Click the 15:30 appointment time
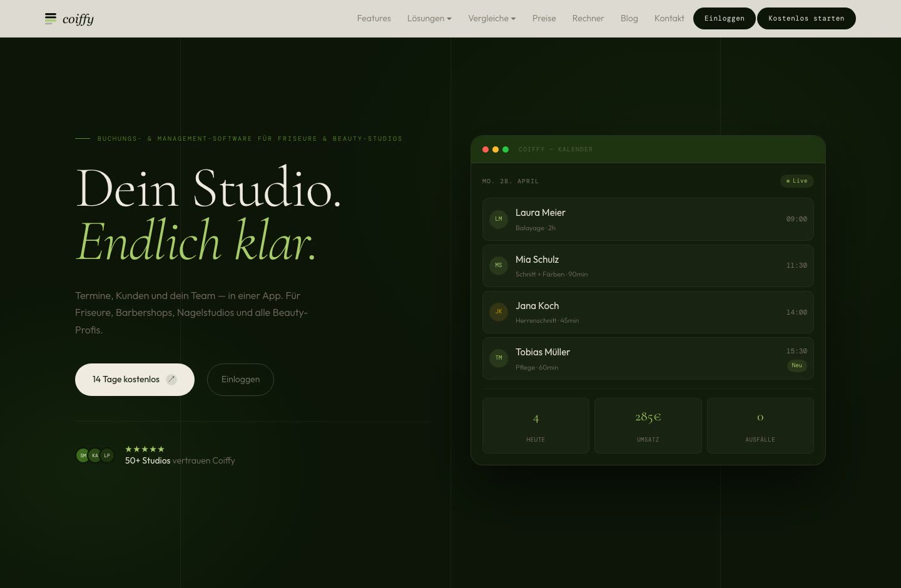The width and height of the screenshot is (901, 588). tap(797, 351)
